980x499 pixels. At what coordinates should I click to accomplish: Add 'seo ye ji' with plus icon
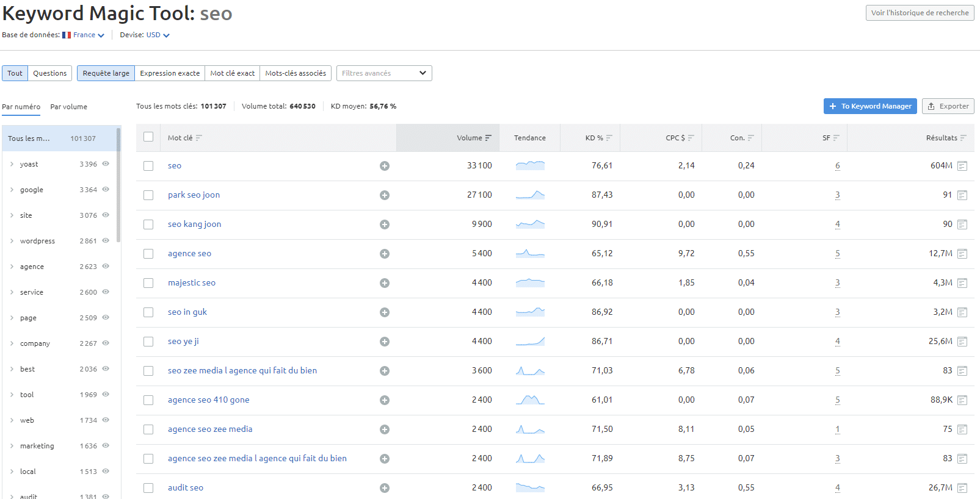point(385,342)
